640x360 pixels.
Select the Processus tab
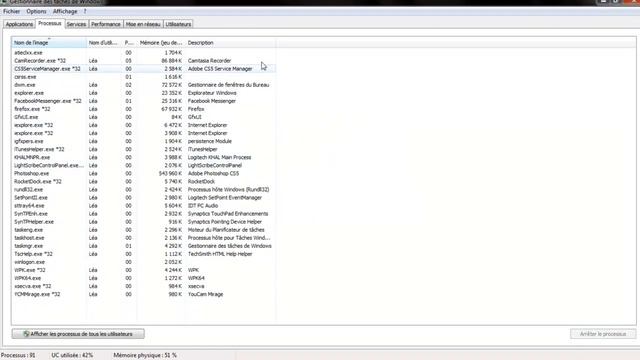coord(50,23)
